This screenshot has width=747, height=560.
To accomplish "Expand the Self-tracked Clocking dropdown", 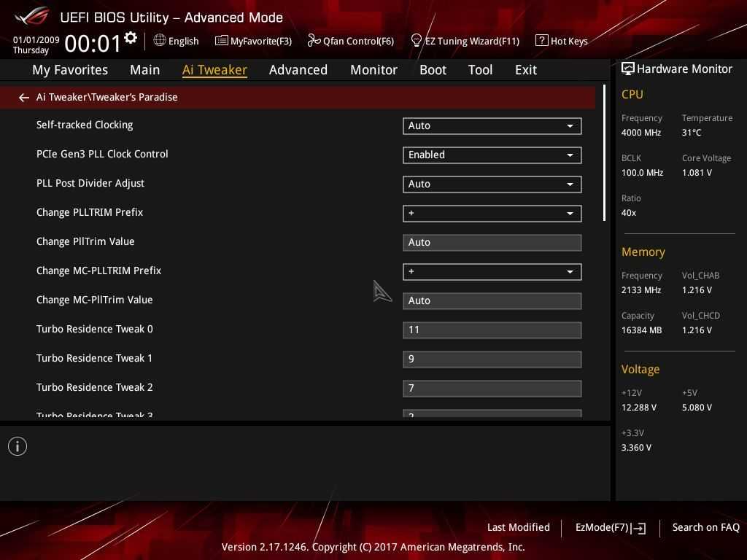I will click(492, 125).
